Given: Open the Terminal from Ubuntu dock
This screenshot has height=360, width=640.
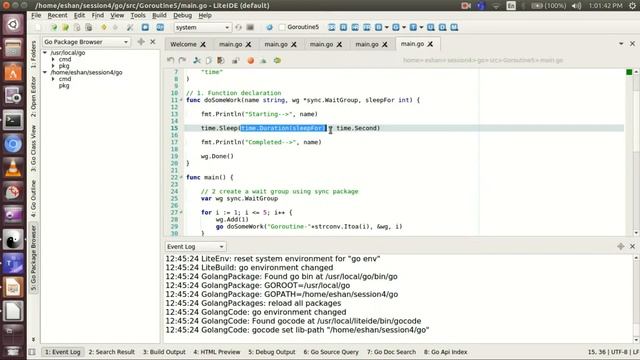Looking at the screenshot, I should pyautogui.click(x=13, y=121).
